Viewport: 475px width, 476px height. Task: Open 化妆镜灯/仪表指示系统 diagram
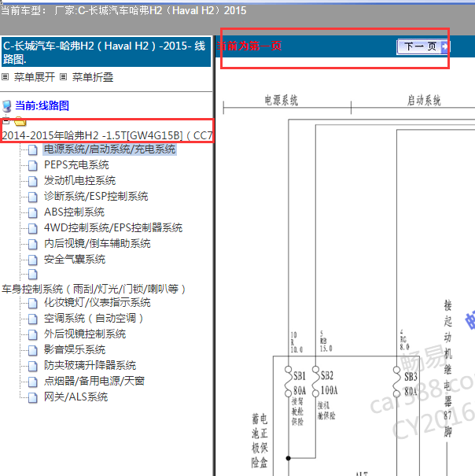(x=98, y=303)
